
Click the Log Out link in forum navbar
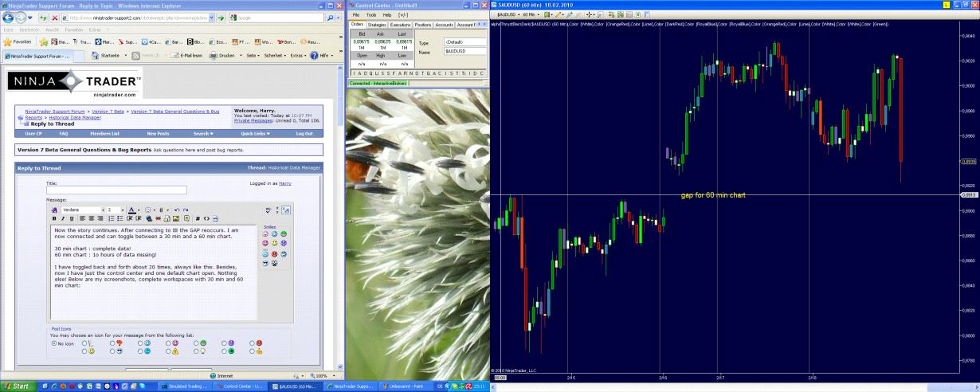(x=304, y=134)
